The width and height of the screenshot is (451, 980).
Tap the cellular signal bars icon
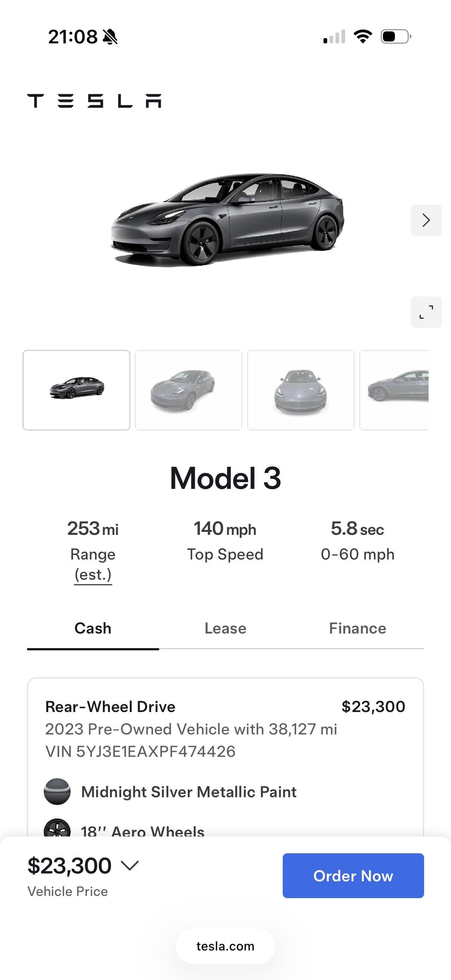(x=334, y=37)
